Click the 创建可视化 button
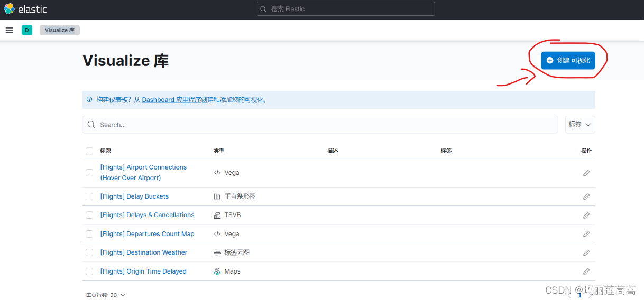Image resolution: width=644 pixels, height=300 pixels. click(x=568, y=60)
